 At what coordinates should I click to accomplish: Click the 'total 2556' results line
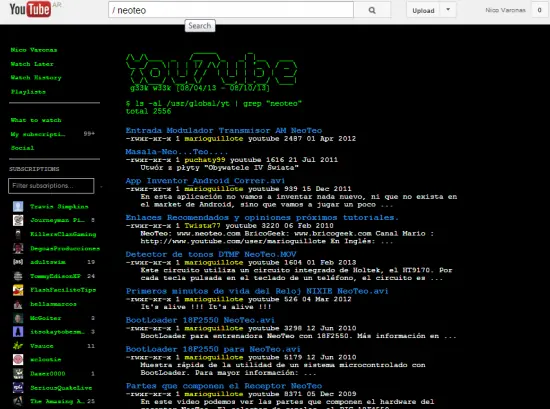click(x=148, y=112)
